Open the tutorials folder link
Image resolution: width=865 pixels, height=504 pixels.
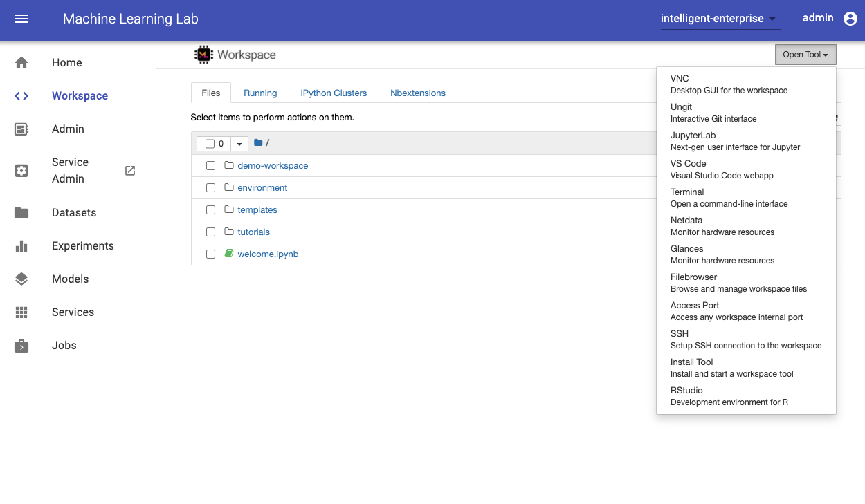(x=253, y=232)
